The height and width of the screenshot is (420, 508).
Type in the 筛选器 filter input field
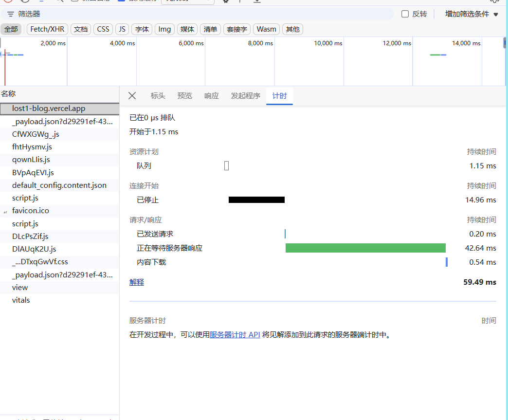[195, 14]
